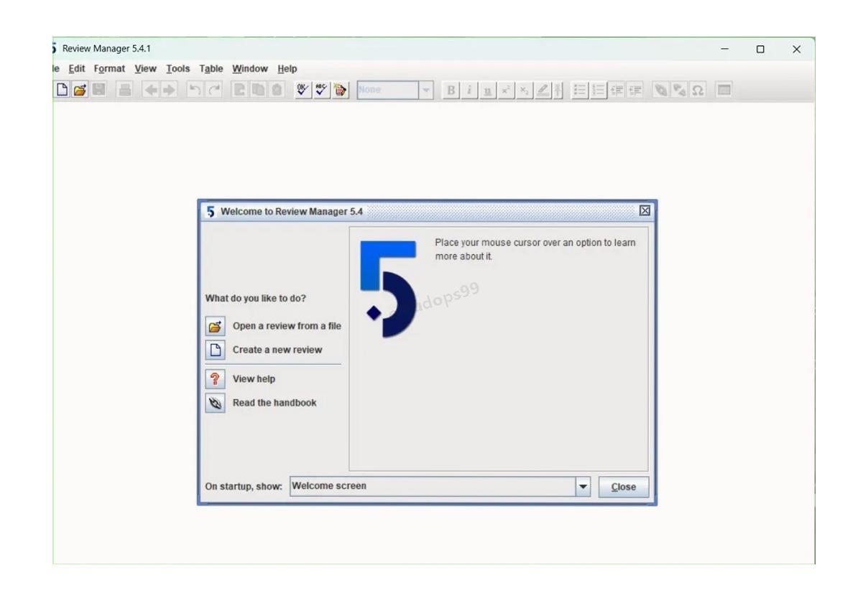This screenshot has height=601, width=868.
Task: Click the Welcome screen combo box field
Action: pyautogui.click(x=431, y=487)
